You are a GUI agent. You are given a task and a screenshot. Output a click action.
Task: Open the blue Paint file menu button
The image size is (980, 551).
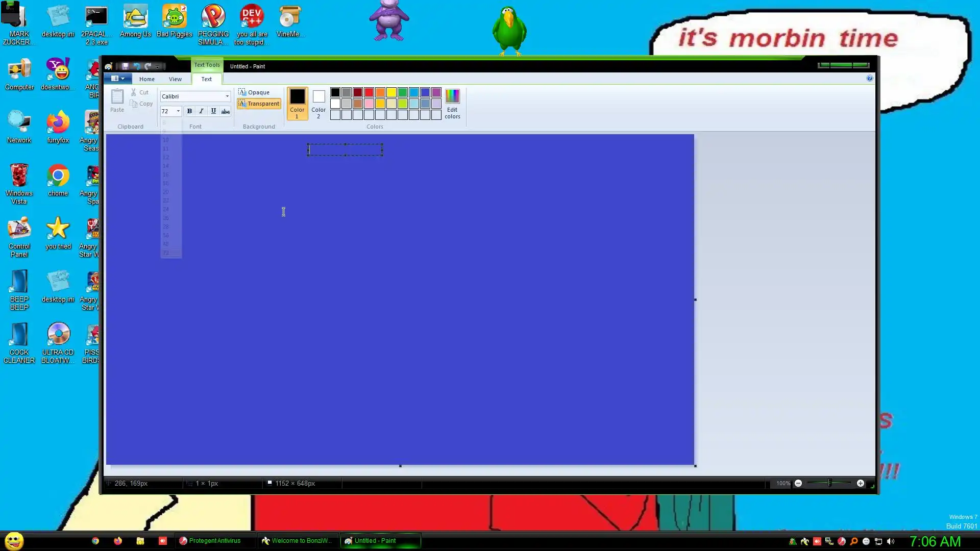point(118,79)
